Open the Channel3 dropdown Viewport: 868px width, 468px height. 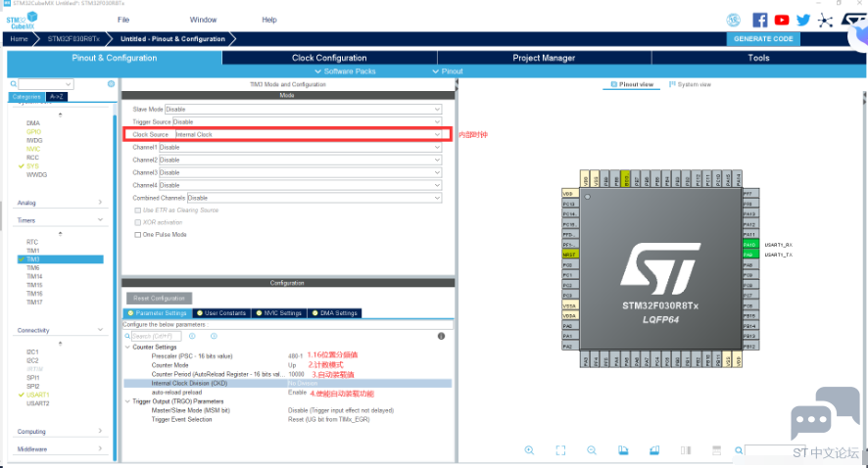pyautogui.click(x=300, y=172)
